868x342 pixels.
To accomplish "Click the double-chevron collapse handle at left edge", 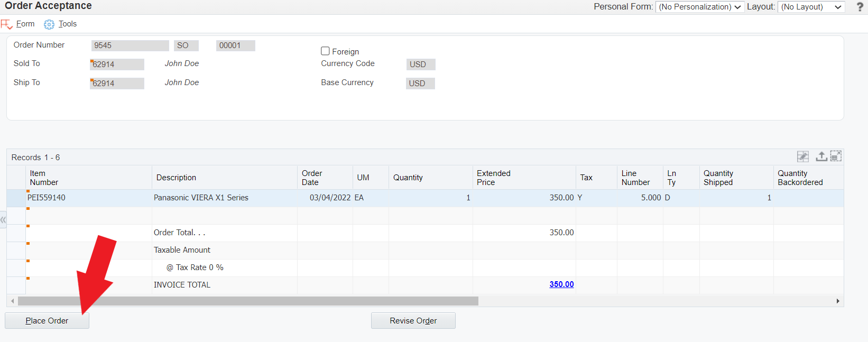I will click(3, 219).
